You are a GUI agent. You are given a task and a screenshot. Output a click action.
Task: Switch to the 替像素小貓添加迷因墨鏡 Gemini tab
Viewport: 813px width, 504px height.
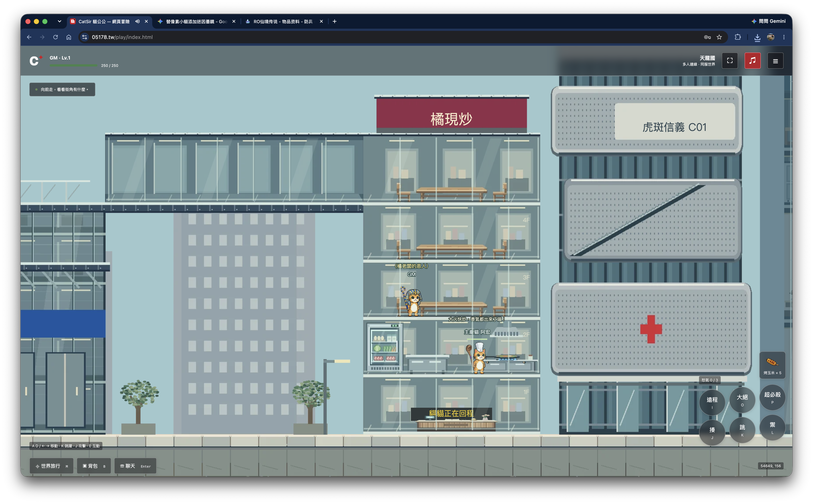pos(196,21)
